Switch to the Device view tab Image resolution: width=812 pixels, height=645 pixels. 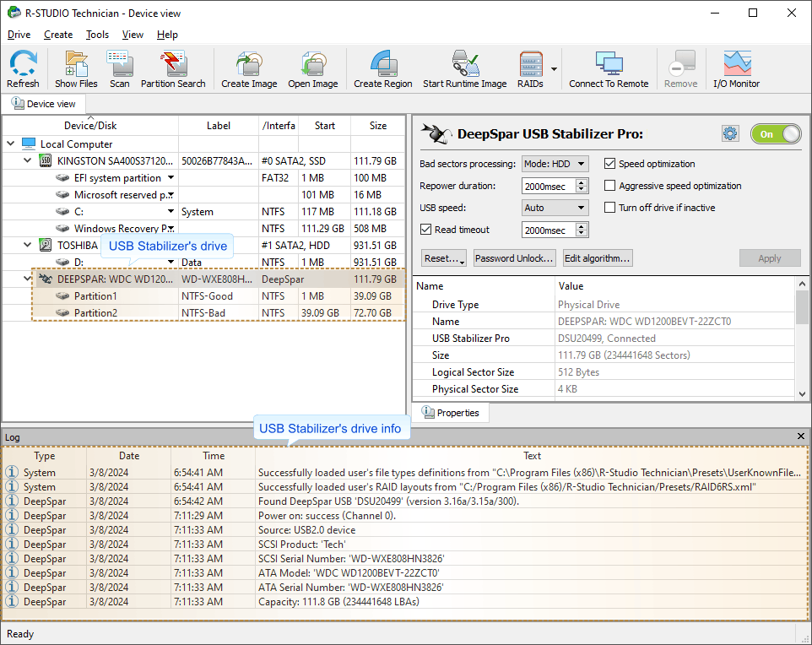(x=44, y=104)
